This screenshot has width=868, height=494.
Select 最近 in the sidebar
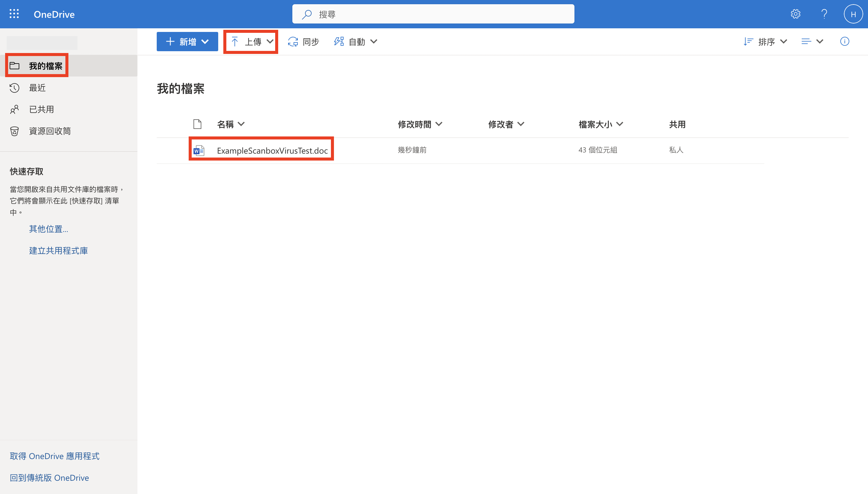point(69,88)
